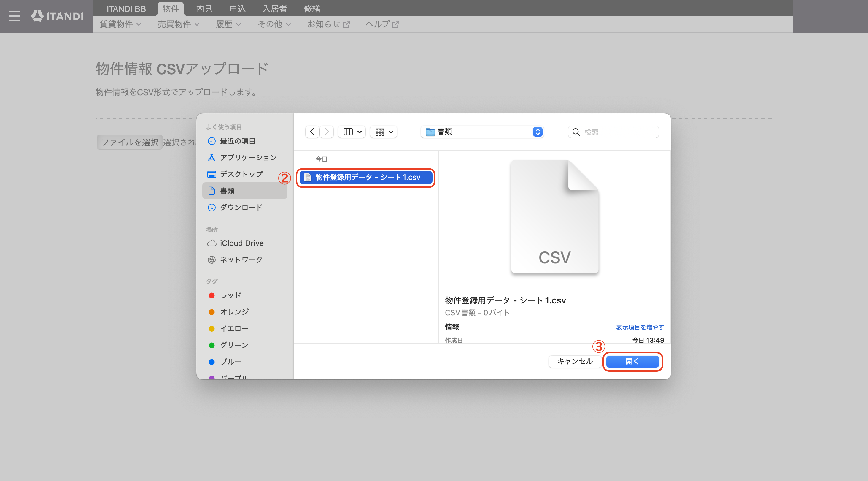This screenshot has height=481, width=868.
Task: Click the iCloud cloud icon
Action: [x=212, y=243]
